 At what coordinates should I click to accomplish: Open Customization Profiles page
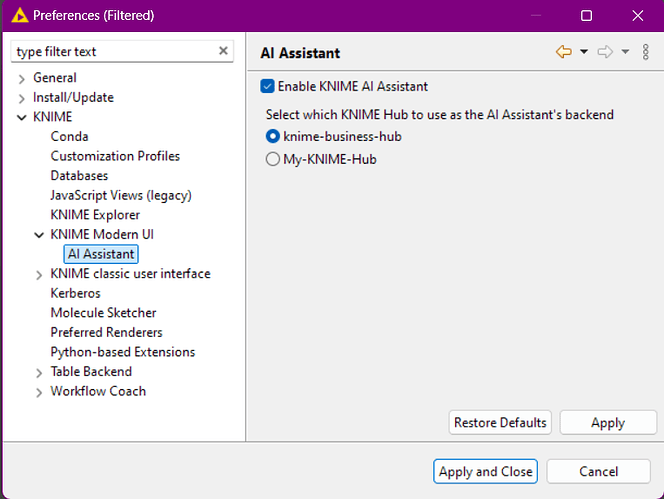[115, 156]
